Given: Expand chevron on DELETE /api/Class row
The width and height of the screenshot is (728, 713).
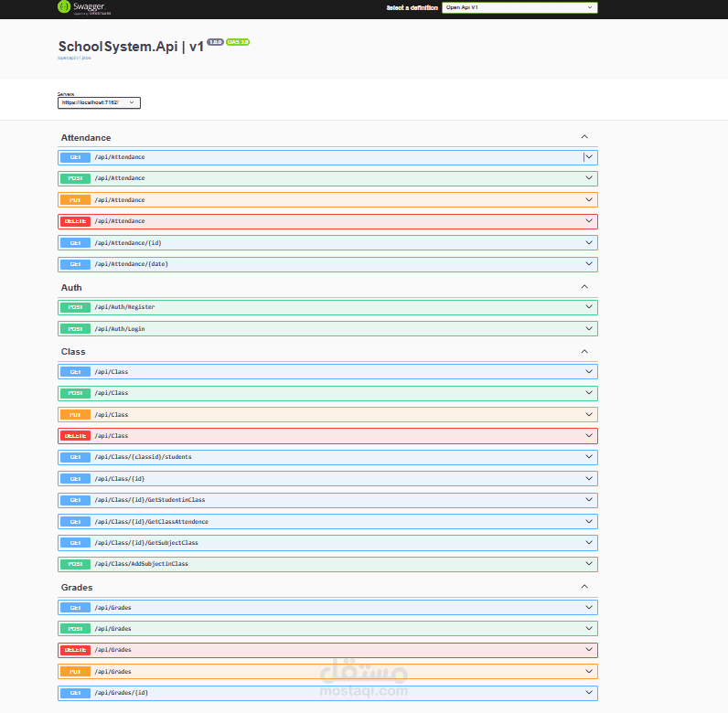Looking at the screenshot, I should coord(589,435).
